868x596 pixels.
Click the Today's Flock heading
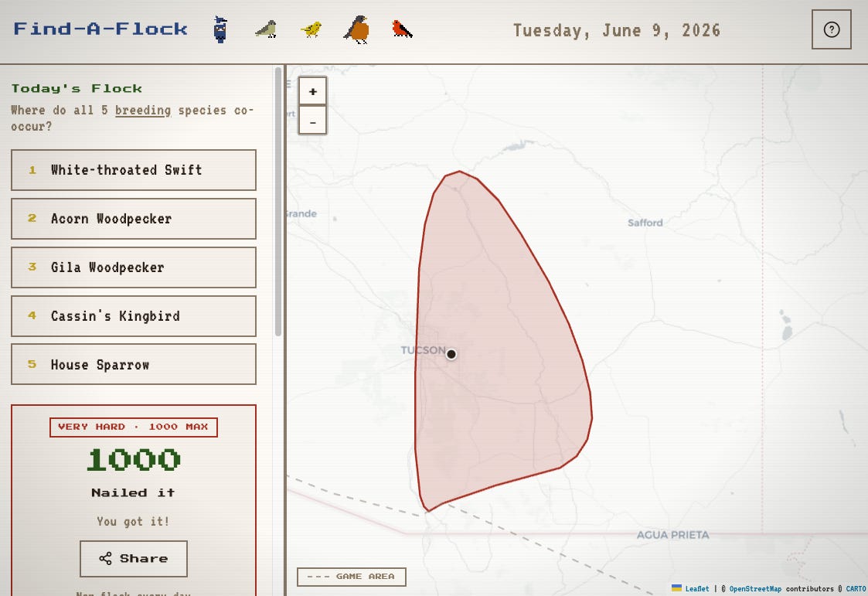pos(77,89)
